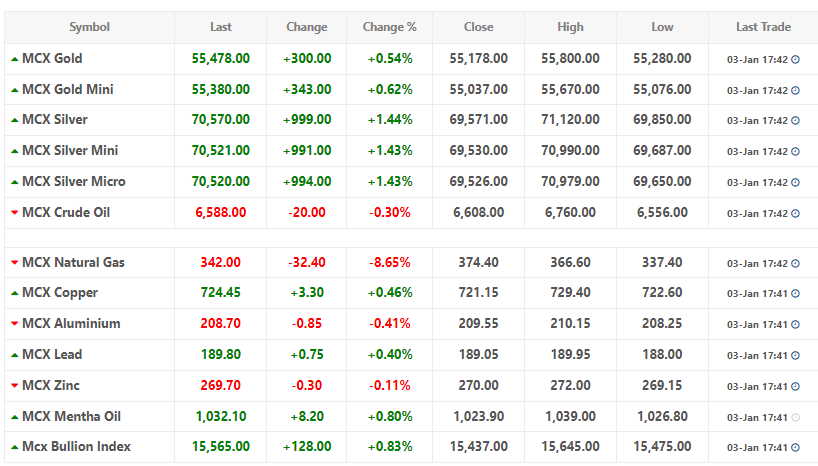Select the 03-Jan 17:41 time in Mentha Oil row
Viewport: 818px width, 466px height.
[757, 417]
